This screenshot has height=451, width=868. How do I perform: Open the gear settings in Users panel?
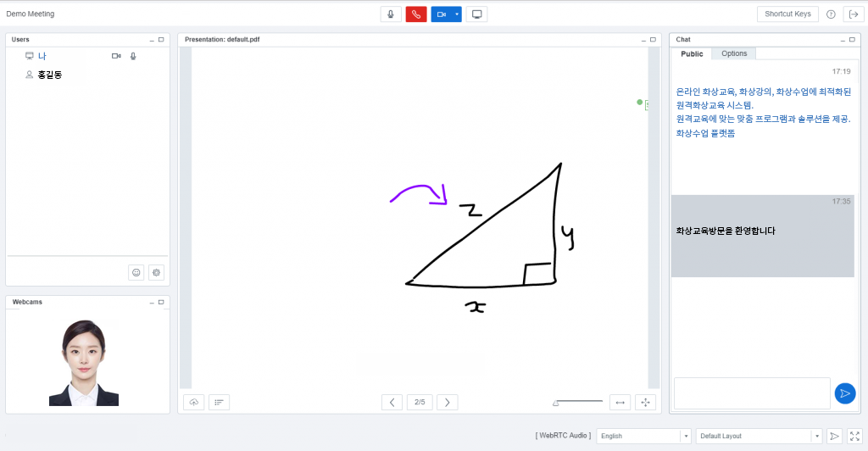click(x=156, y=272)
